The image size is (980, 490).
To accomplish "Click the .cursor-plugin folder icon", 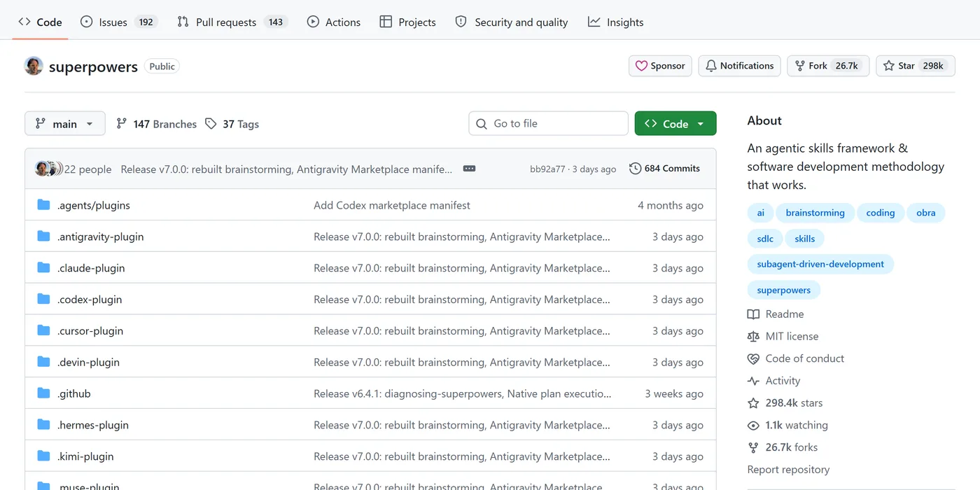I will 43,330.
